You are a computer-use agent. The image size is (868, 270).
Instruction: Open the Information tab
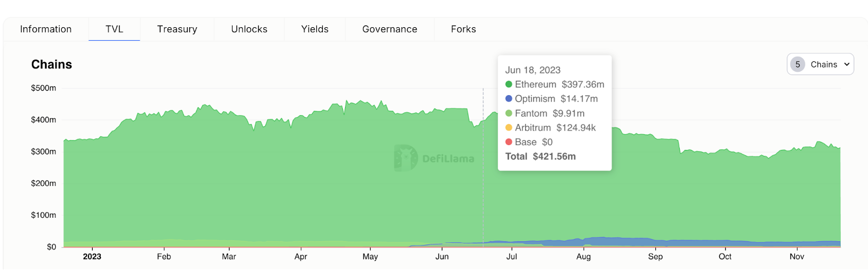click(46, 29)
